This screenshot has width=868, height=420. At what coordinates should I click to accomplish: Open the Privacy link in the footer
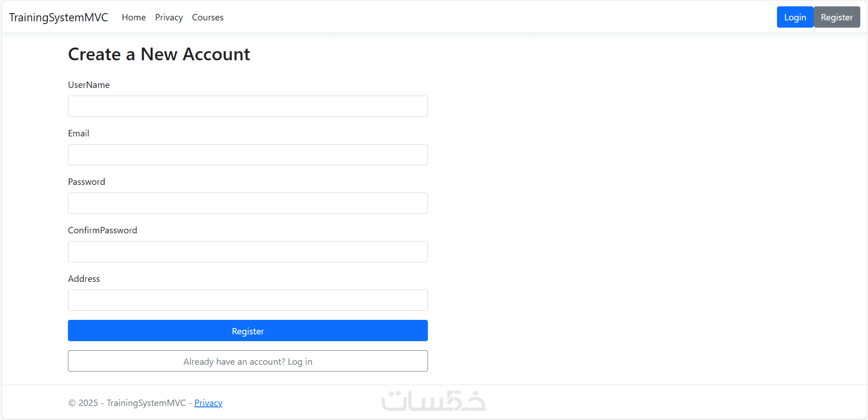point(208,403)
